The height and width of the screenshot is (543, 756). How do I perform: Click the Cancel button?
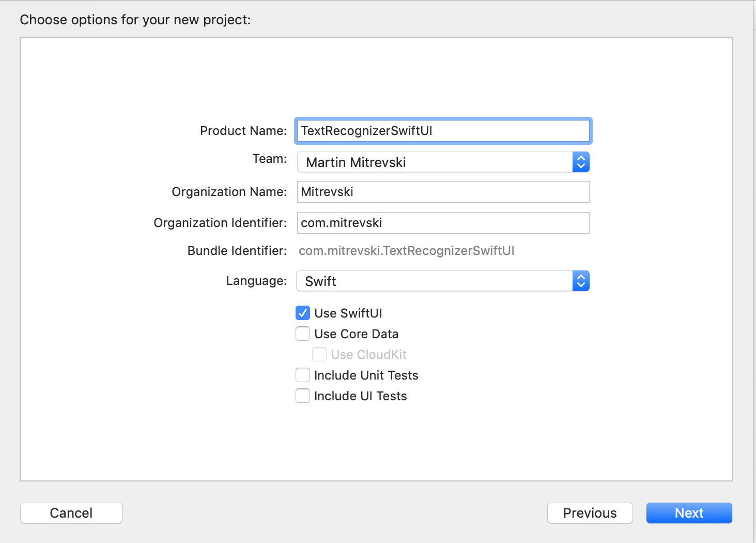pos(71,513)
